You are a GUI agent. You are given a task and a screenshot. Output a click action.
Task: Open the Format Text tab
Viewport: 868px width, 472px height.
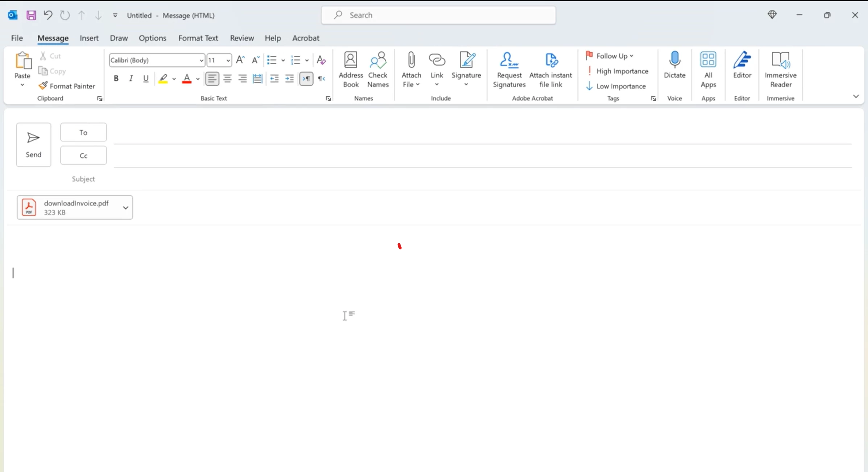198,38
